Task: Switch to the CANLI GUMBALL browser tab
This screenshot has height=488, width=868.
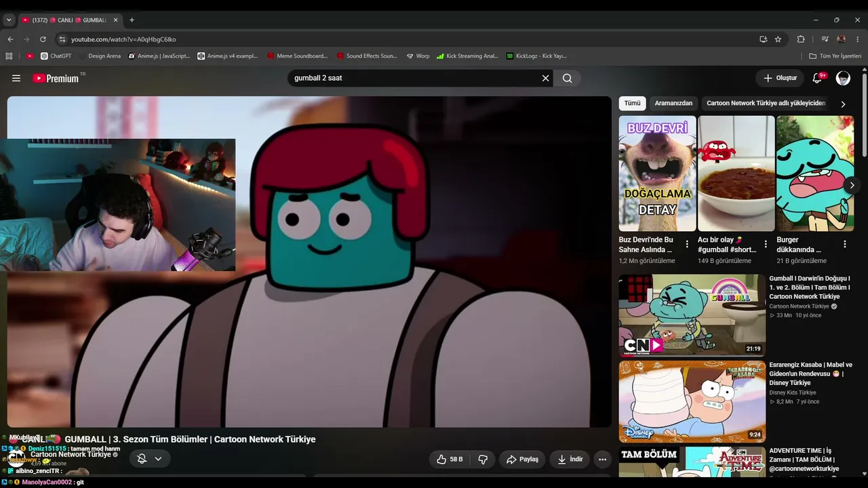Action: [x=70, y=20]
